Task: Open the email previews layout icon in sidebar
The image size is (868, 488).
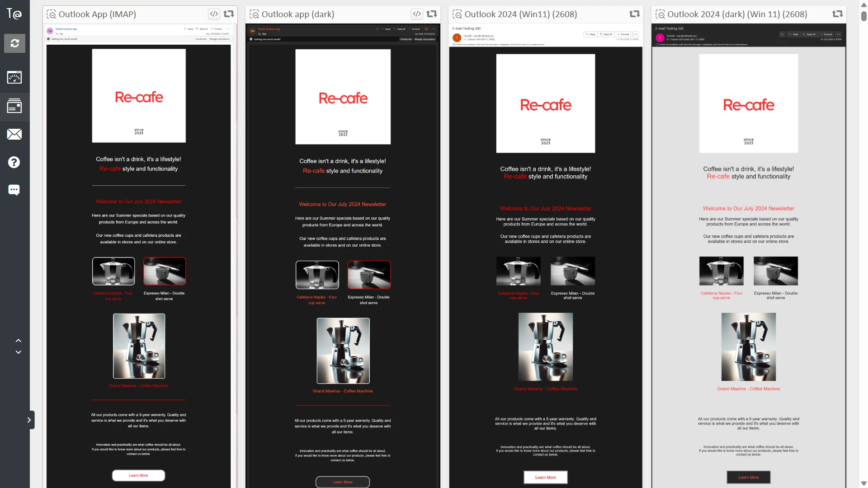Action: click(x=14, y=106)
